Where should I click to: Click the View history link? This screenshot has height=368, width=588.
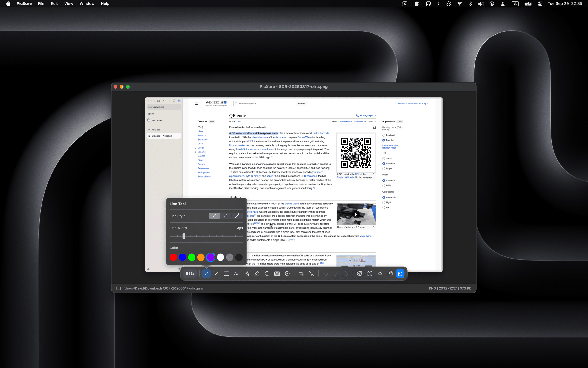point(360,121)
